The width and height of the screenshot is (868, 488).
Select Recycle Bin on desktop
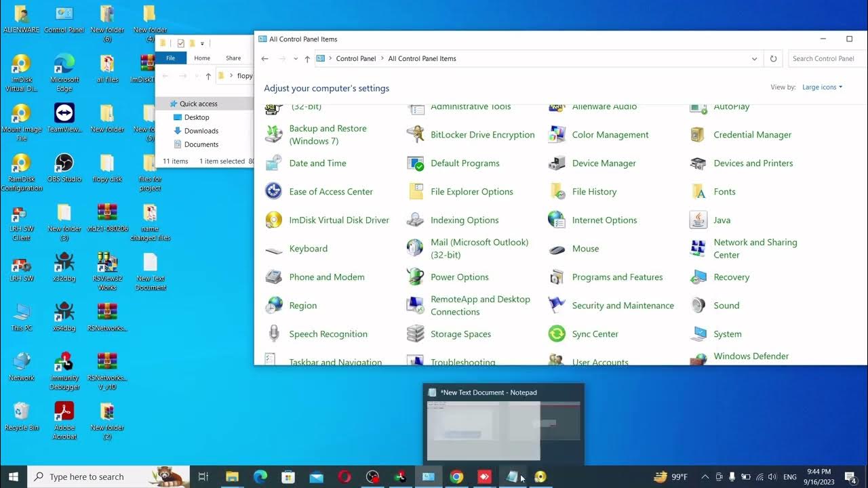21,416
